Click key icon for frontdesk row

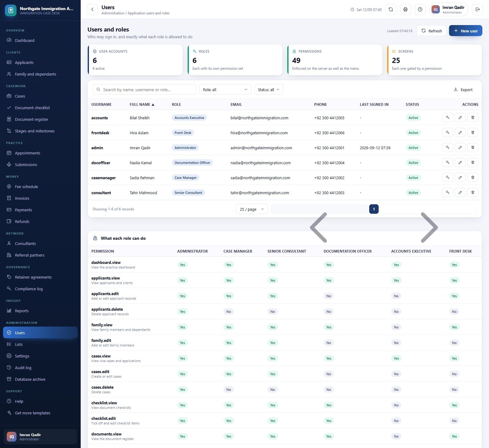tap(447, 132)
